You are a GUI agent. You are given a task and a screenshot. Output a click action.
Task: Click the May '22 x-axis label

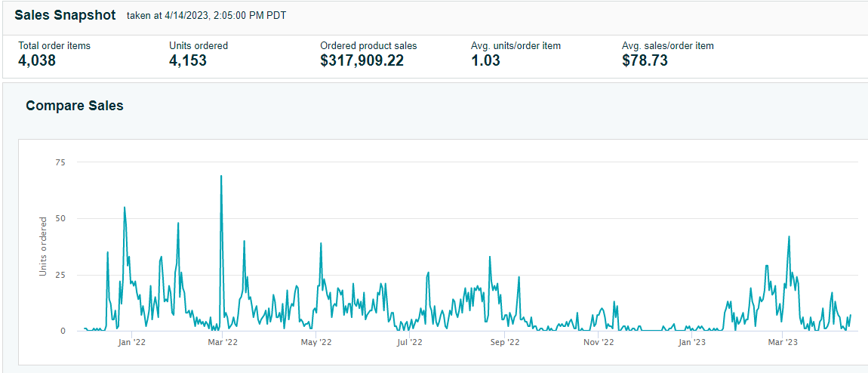click(x=315, y=343)
